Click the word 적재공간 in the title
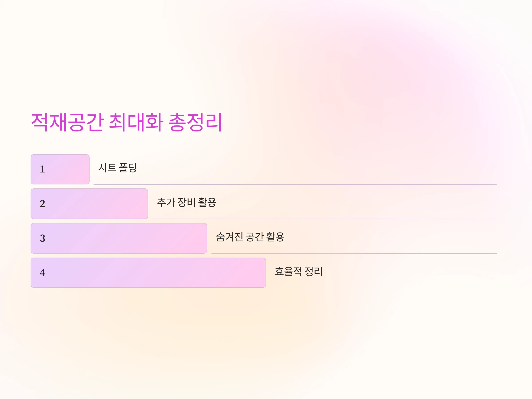 point(68,122)
